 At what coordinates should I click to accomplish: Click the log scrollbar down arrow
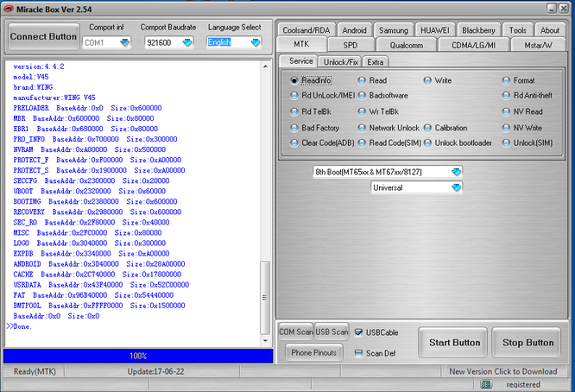pyautogui.click(x=265, y=341)
